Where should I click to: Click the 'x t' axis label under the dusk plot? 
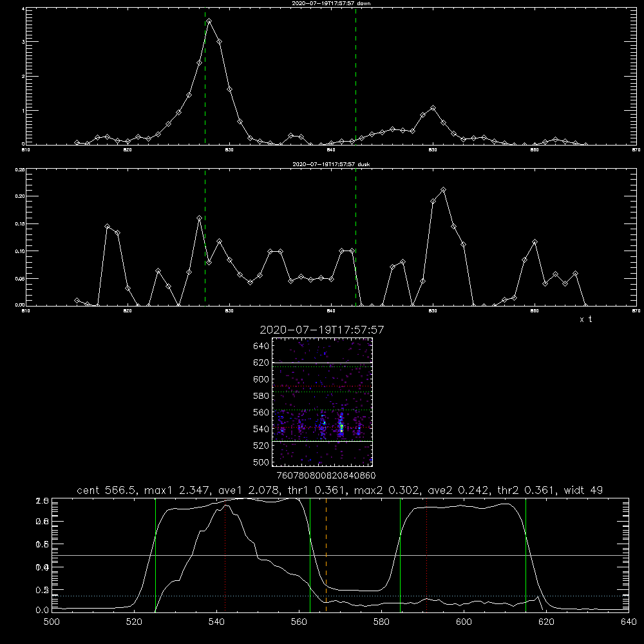[586, 319]
